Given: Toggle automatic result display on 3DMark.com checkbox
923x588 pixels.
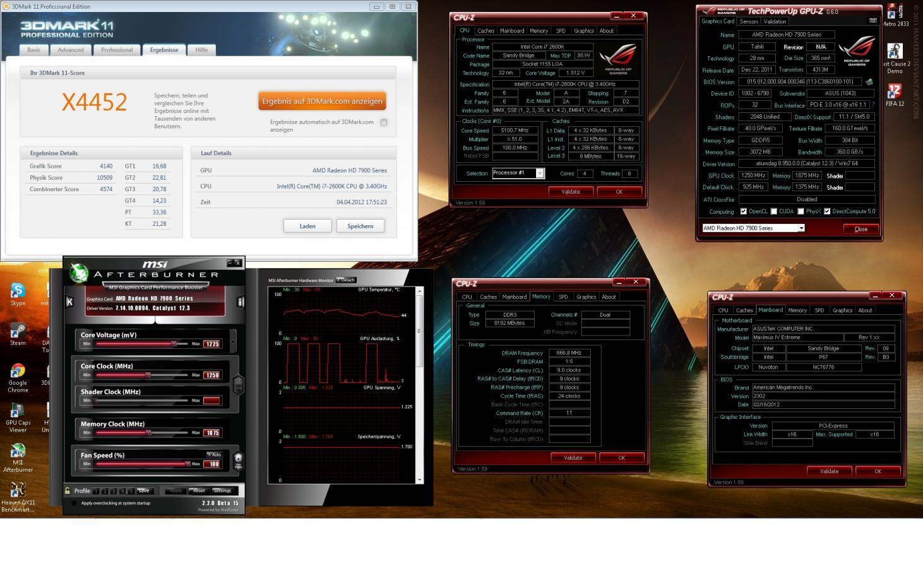Looking at the screenshot, I should tap(384, 122).
